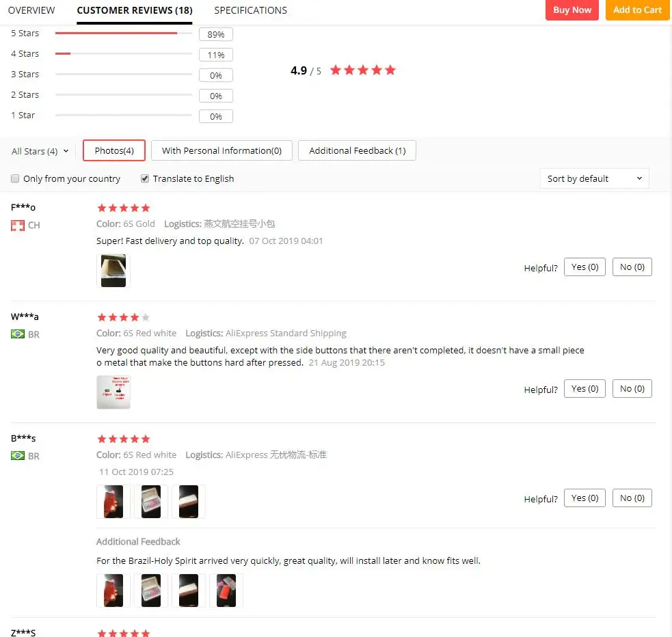Click the overall 4.9 rating star icons
The width and height of the screenshot is (672, 637).
tap(362, 70)
